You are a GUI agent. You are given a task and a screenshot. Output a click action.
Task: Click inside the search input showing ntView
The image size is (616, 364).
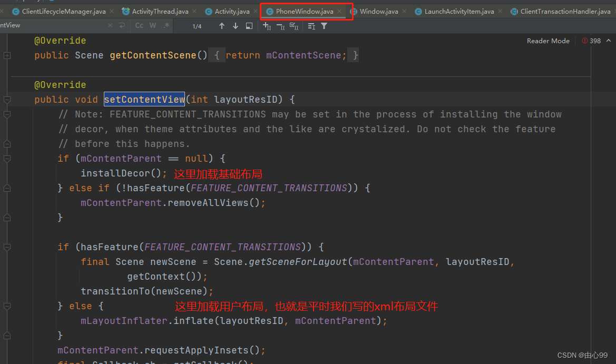47,25
